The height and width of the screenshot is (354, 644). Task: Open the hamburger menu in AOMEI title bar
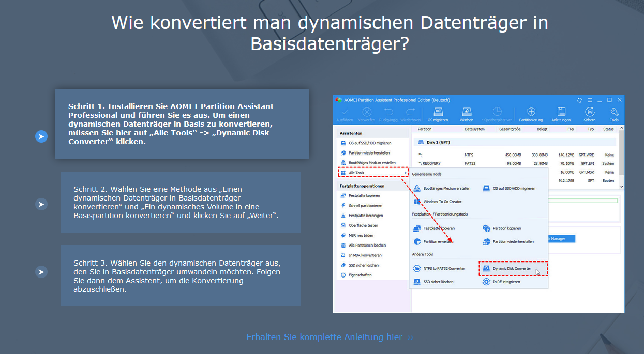[591, 100]
